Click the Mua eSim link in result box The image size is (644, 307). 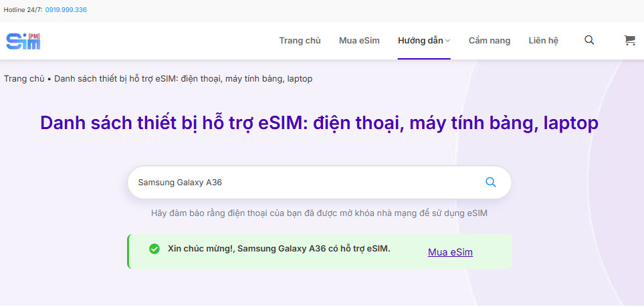tap(450, 252)
